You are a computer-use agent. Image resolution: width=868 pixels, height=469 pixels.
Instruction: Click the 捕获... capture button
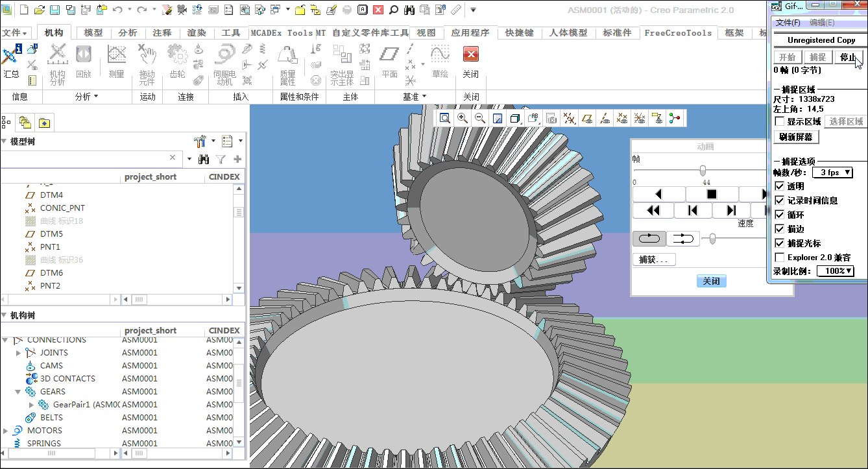654,259
